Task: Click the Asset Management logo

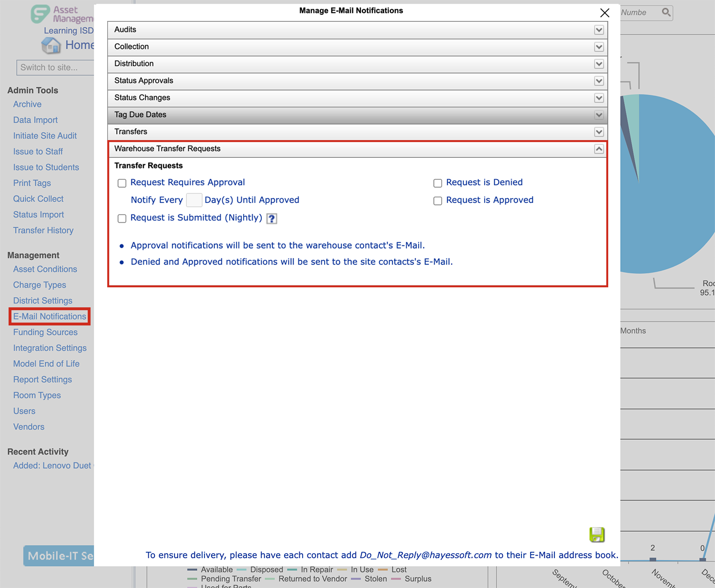Action: click(62, 14)
